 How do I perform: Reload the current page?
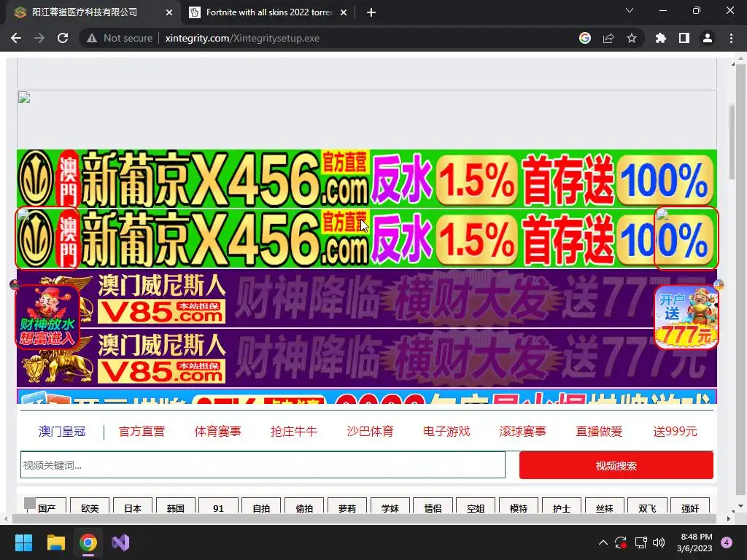[63, 38]
